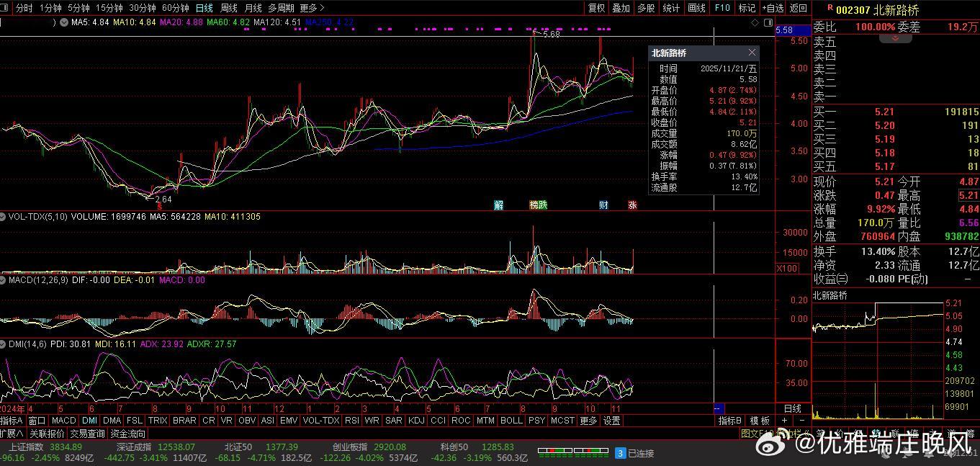Toggle 复权 price adjustment
This screenshot has height=466, width=980.
[597, 8]
